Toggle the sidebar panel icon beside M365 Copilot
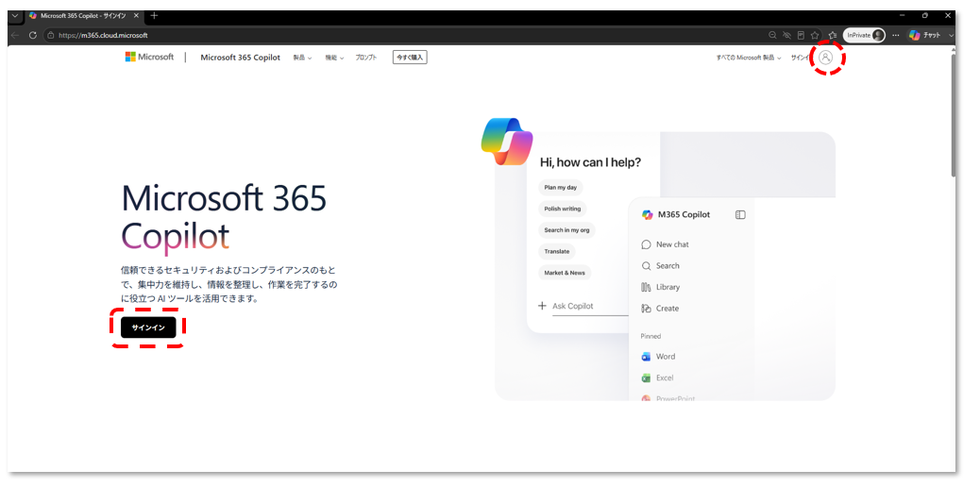This screenshot has width=980, height=487. point(740,214)
